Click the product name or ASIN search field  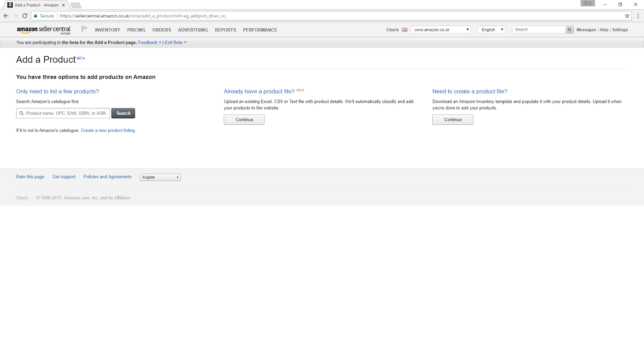click(63, 113)
